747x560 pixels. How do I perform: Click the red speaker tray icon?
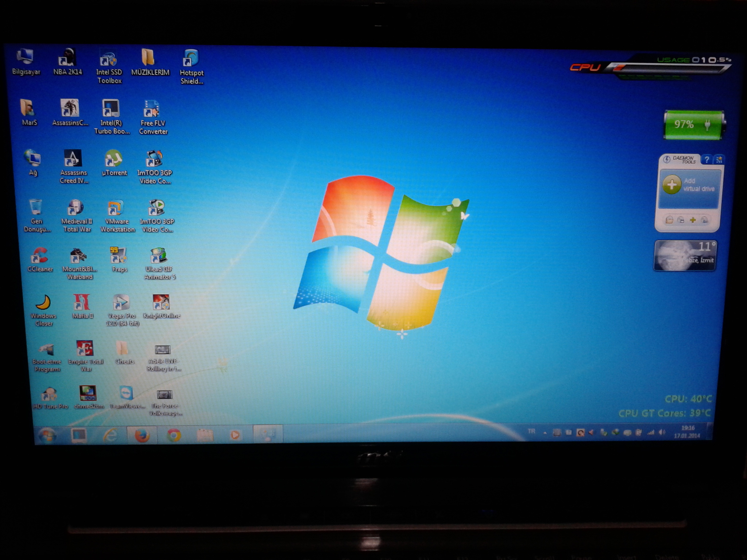[x=591, y=432]
